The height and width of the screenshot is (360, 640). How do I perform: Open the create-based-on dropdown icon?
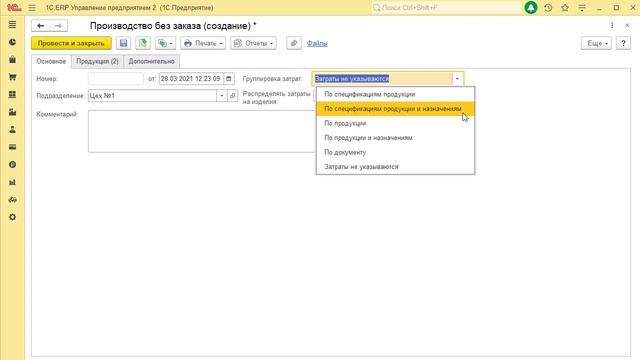tap(165, 43)
